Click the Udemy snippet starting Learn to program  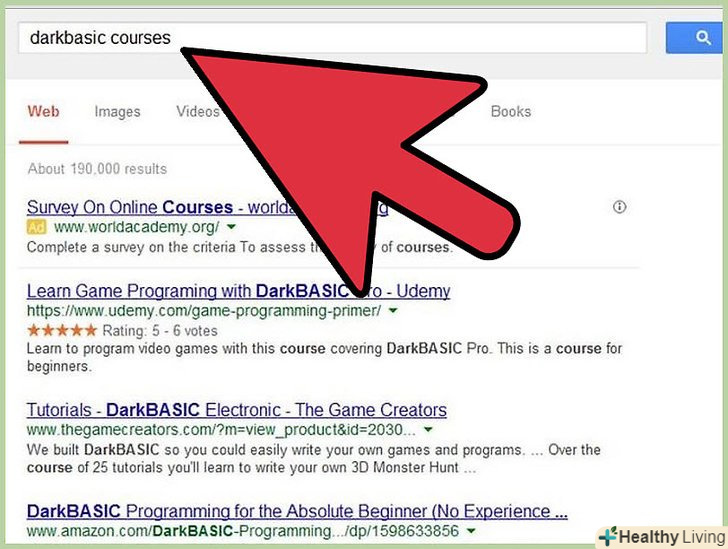pos(324,357)
